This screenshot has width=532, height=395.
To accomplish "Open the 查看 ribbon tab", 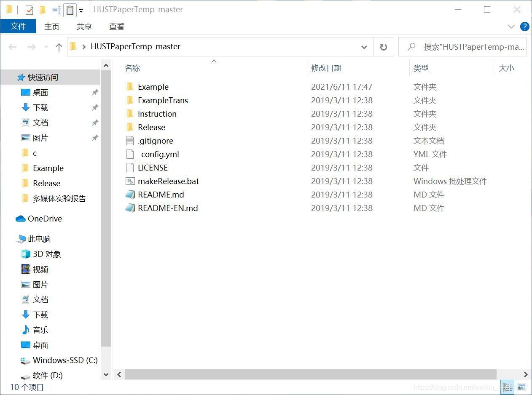I will pos(117,27).
